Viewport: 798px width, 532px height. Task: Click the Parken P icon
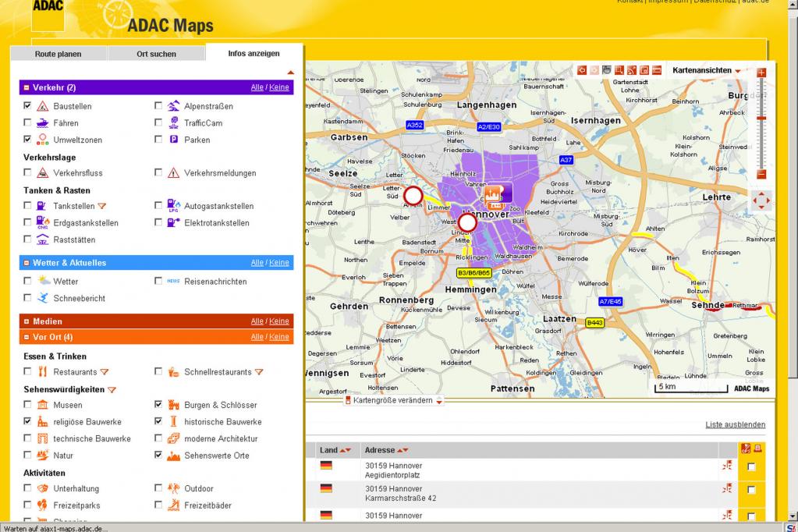(173, 139)
